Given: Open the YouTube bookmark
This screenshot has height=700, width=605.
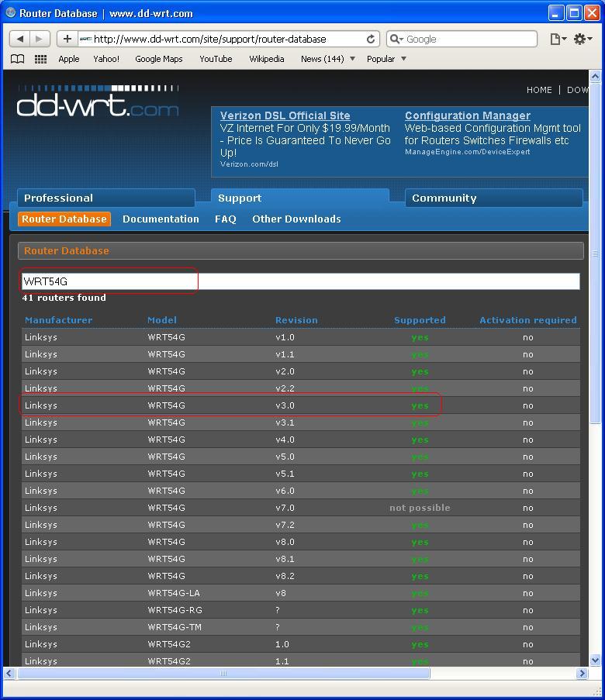Looking at the screenshot, I should 216,59.
